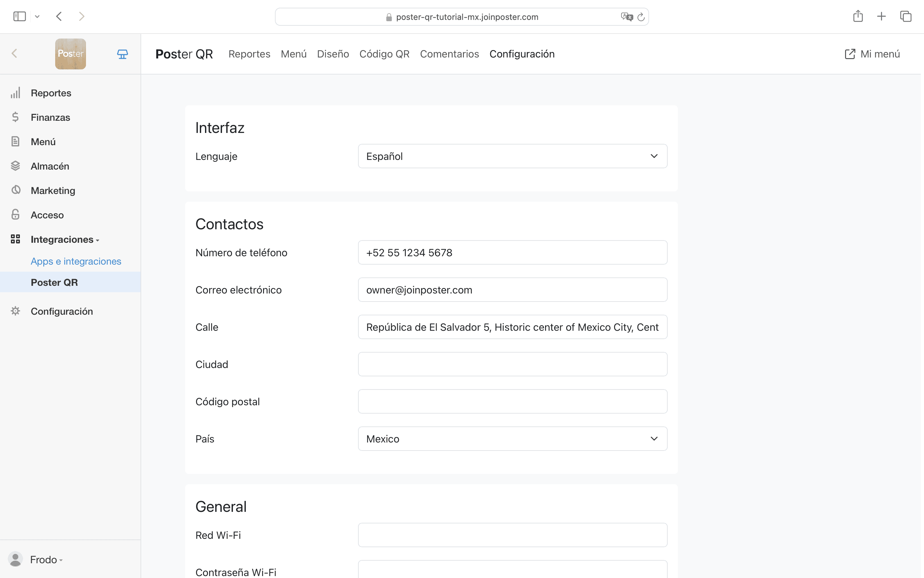
Task: Open the Mi menú external link
Action: tap(872, 54)
